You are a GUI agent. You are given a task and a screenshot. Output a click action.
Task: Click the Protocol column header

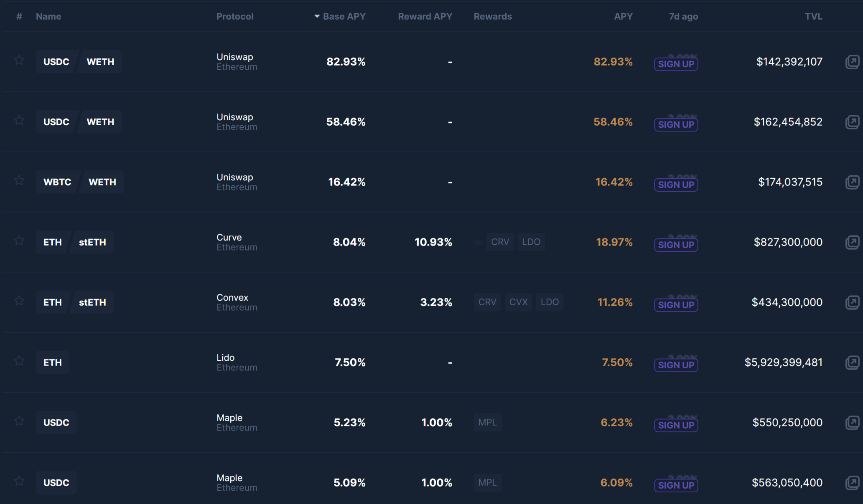pos(235,16)
